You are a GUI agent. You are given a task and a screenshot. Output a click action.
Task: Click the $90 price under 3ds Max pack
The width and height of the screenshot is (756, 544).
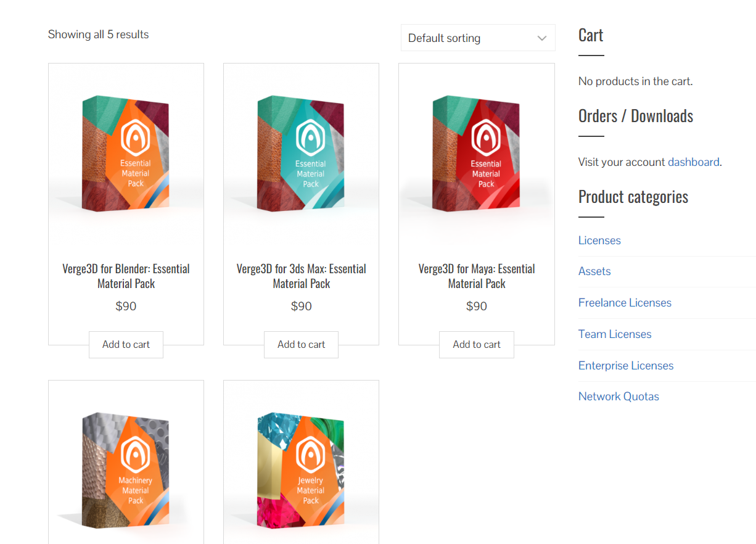pos(301,306)
